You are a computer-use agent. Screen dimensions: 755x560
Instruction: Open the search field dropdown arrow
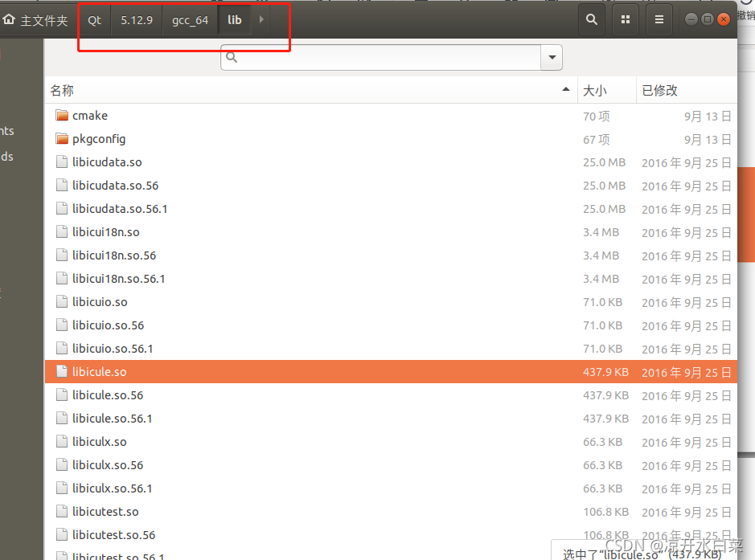(x=551, y=57)
